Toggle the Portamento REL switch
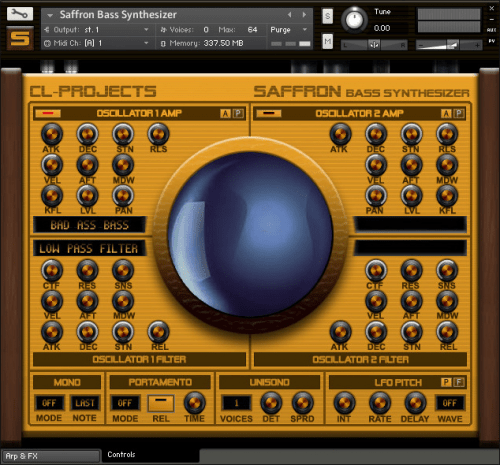The width and height of the screenshot is (500, 465). [x=161, y=403]
